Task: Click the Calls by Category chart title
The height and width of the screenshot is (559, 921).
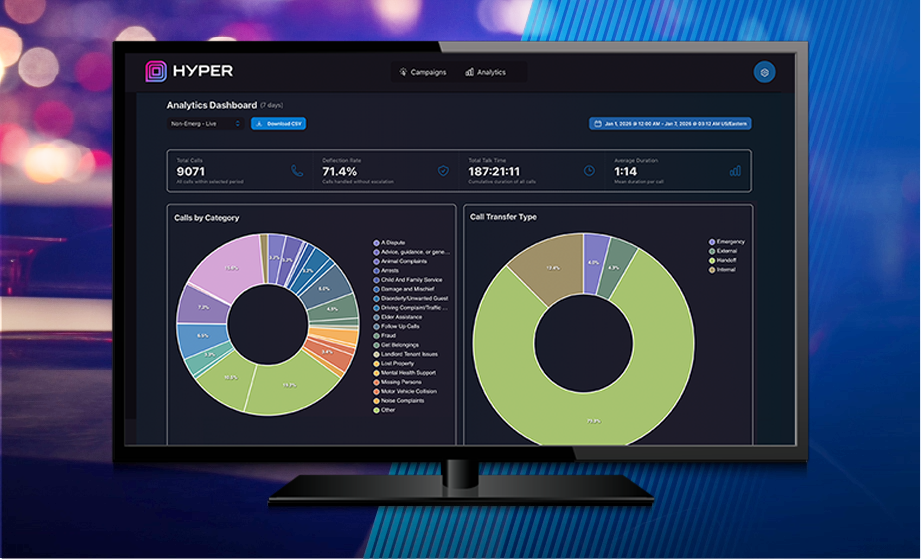Action: (x=206, y=218)
